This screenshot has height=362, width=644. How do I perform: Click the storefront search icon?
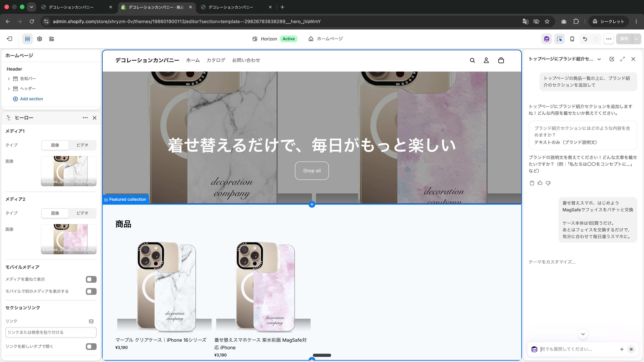click(x=472, y=60)
